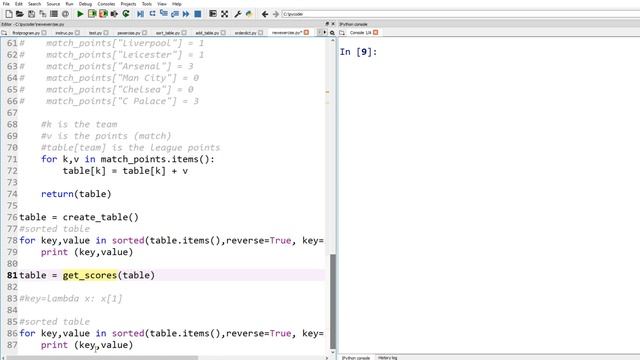Click the editor vertical scrollbar thumb
This screenshot has height=360, width=640.
(333, 301)
